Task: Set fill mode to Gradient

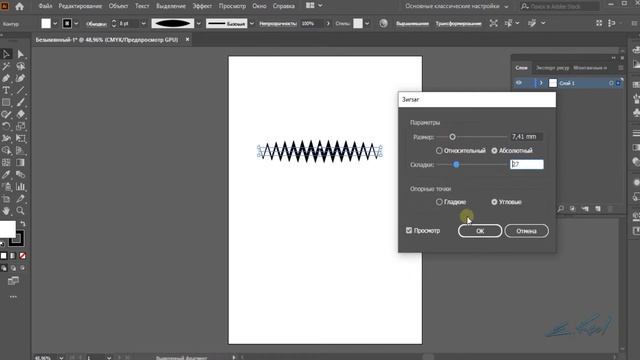Action: 13,256
